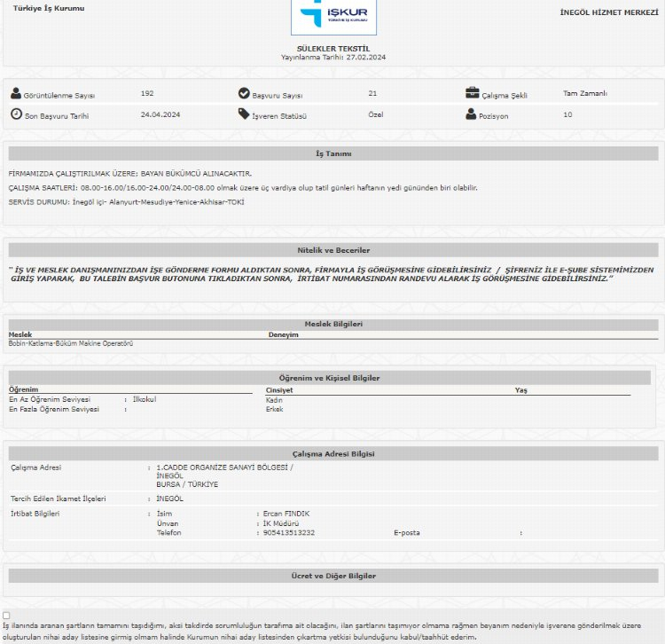Click the Bobin-Katlama-Büküm Makine Operatörü profession
The image size is (665, 644).
71,343
